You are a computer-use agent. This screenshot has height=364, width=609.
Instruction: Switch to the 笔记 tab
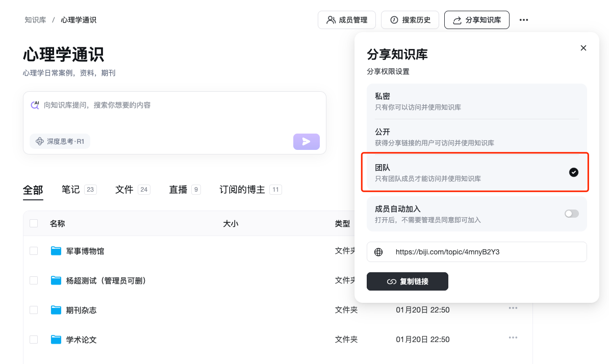coord(71,190)
